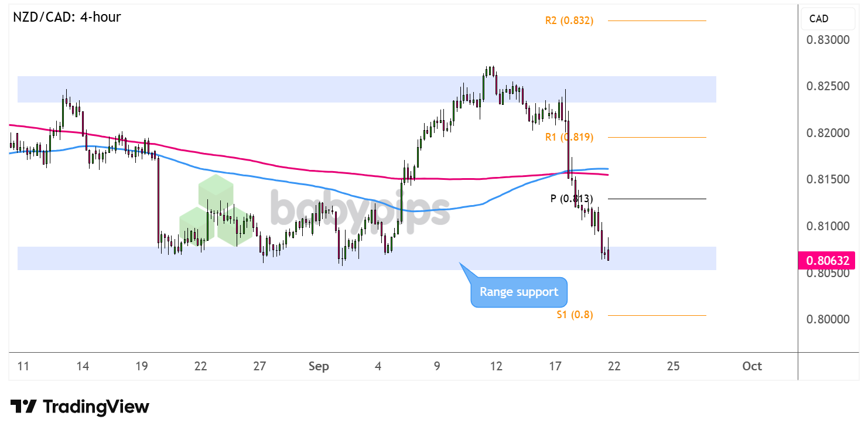The height and width of the screenshot is (433, 868).
Task: Click the TradingView logo icon
Action: coord(24,407)
